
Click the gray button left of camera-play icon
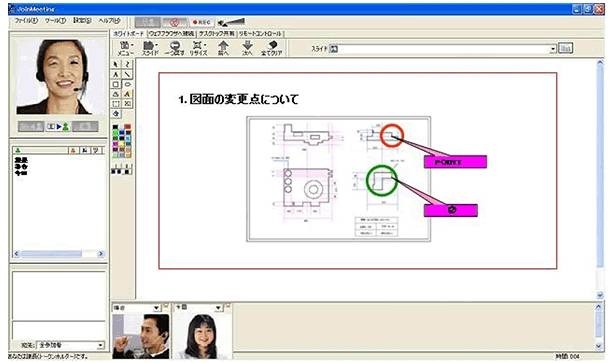(31, 127)
